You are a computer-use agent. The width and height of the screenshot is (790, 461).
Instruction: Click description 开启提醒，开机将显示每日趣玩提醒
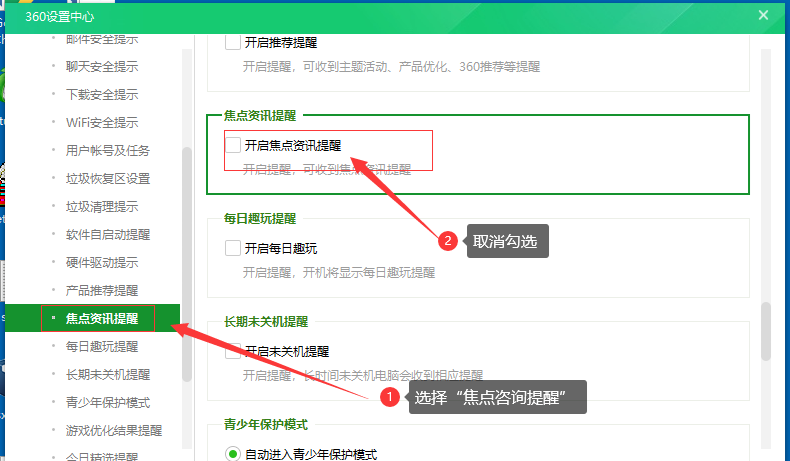339,273
